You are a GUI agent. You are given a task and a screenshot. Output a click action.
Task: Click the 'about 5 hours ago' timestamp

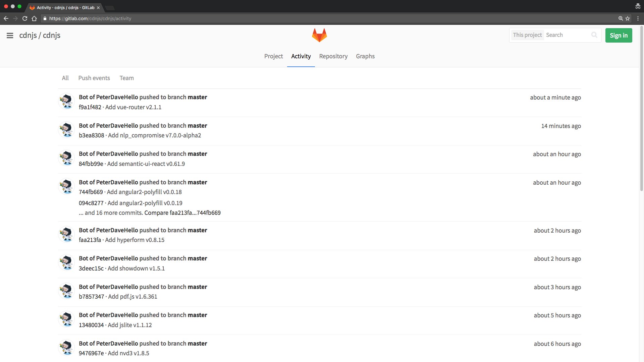tap(557, 315)
